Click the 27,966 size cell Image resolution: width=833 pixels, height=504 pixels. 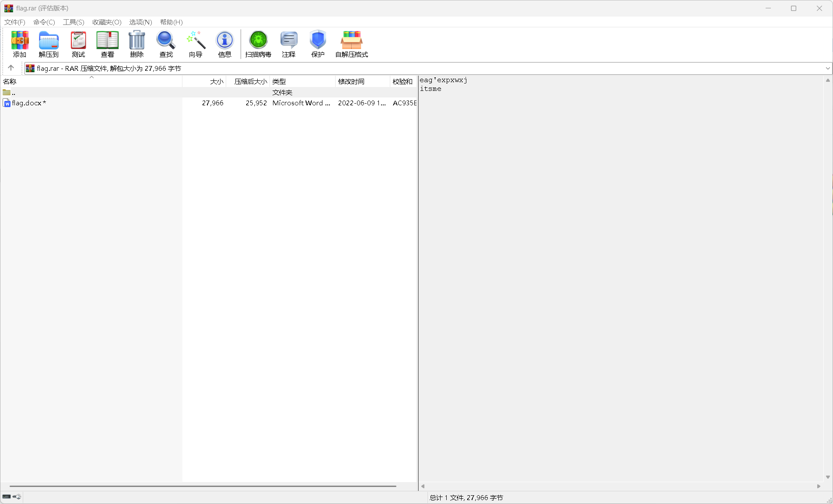coord(213,103)
